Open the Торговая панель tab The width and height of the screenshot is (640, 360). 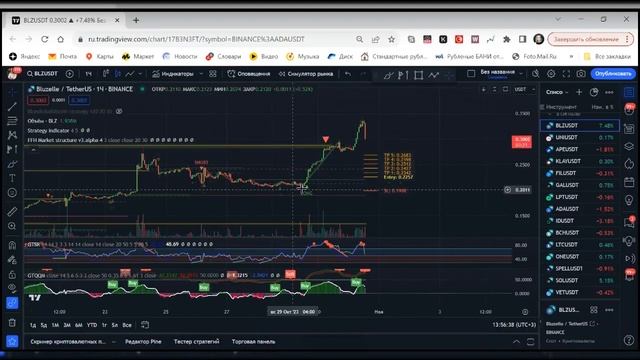coord(253,342)
